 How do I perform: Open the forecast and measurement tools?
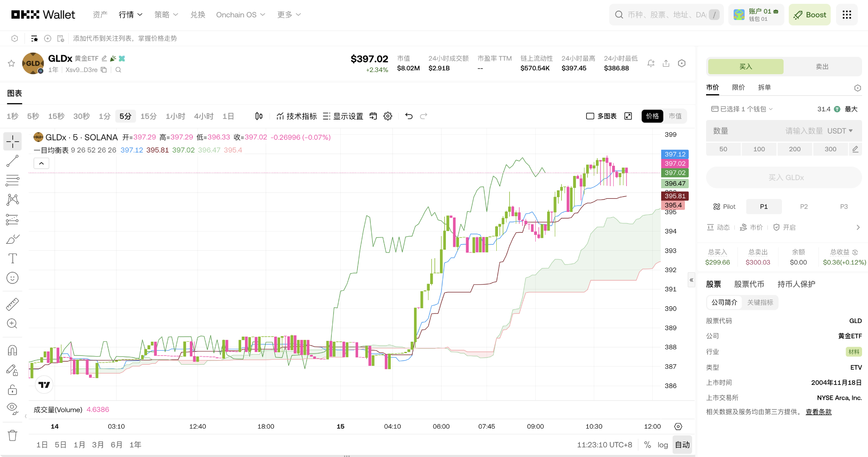tap(13, 219)
